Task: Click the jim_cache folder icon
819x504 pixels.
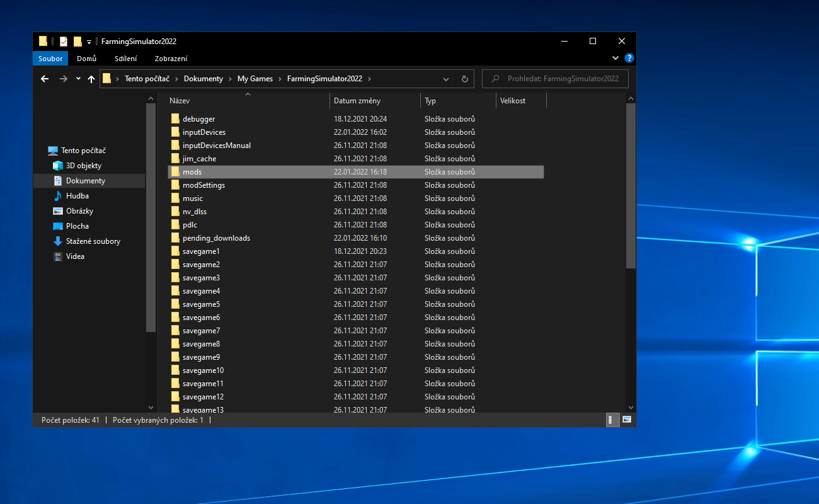Action: tap(176, 159)
